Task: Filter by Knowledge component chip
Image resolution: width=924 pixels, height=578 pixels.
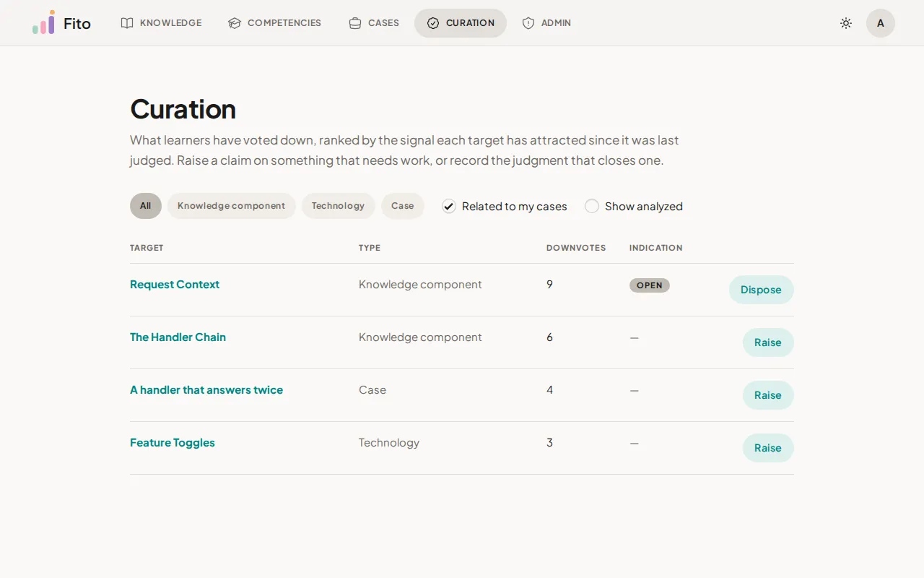Action: click(x=232, y=206)
